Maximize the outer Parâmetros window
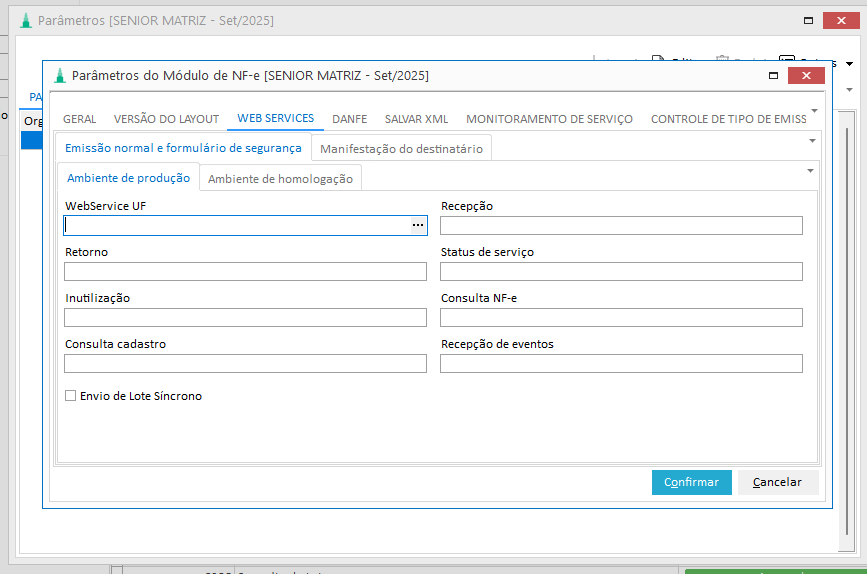 [808, 20]
